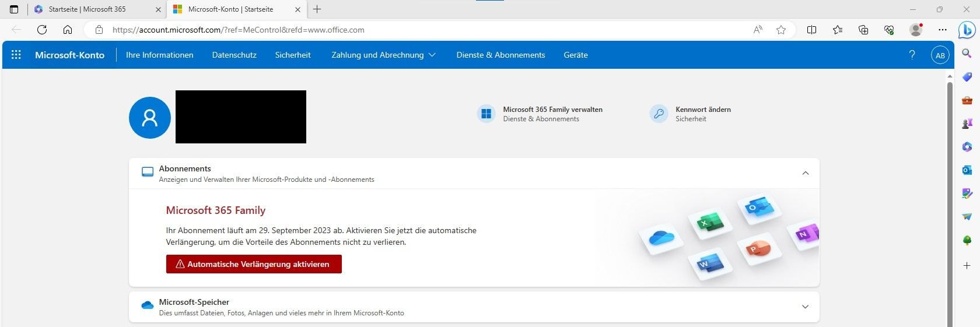Add this page to favorites star
Image resolution: width=980 pixels, height=327 pixels.
[x=781, y=30]
